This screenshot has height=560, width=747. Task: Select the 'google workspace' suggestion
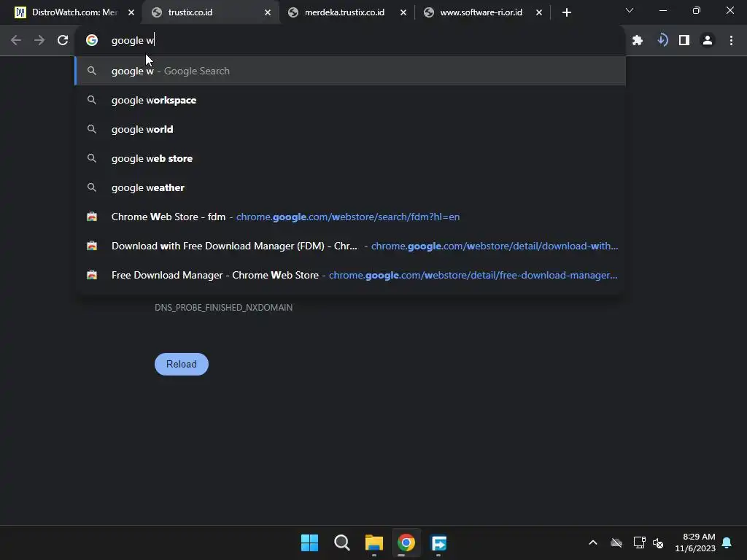tap(350, 100)
